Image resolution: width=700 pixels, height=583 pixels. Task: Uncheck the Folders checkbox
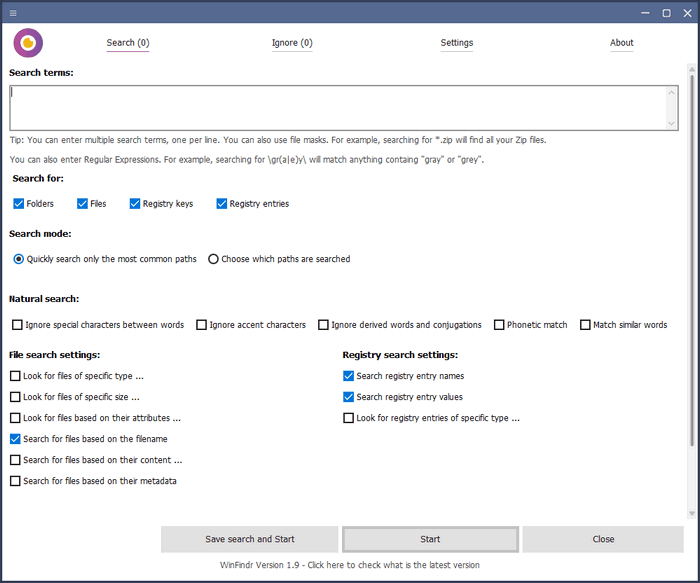click(x=19, y=204)
